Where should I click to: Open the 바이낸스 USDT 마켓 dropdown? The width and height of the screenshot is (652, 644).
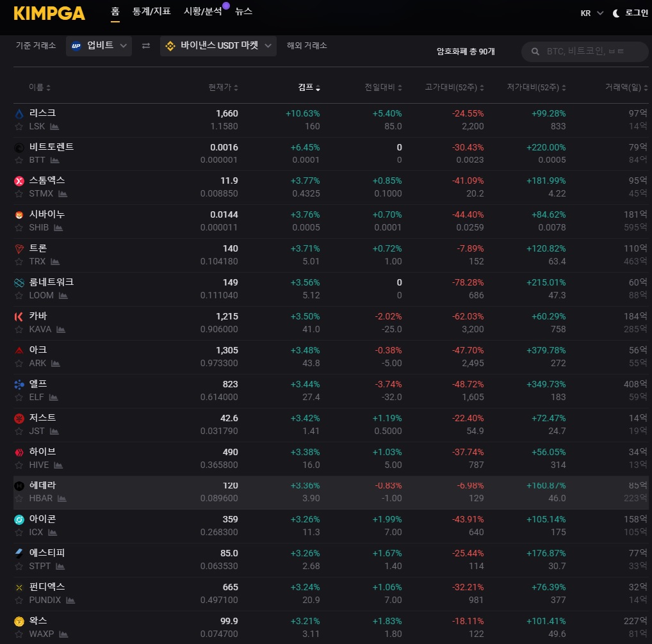coord(218,45)
